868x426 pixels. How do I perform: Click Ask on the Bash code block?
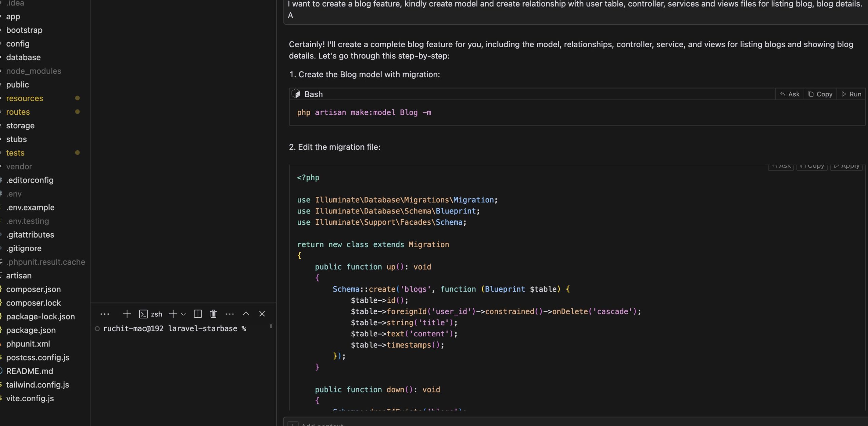[790, 94]
